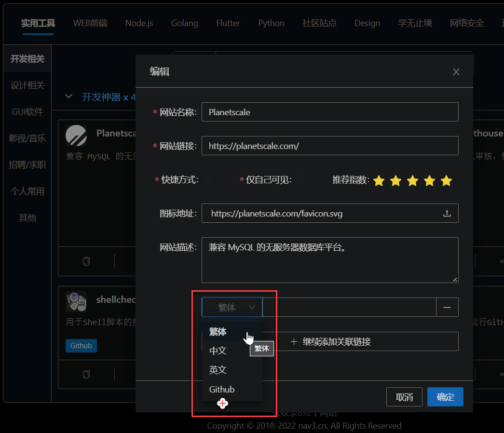Set 推荐指数 rating to two stars
Image resolution: width=504 pixels, height=433 pixels.
click(395, 181)
